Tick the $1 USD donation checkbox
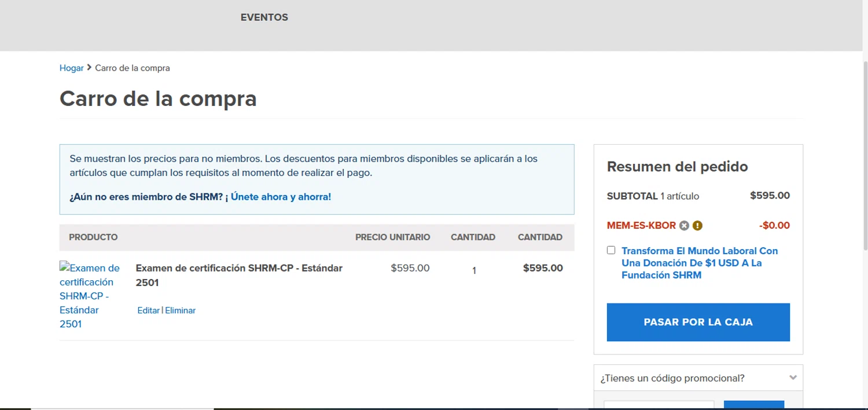868x410 pixels. pos(611,250)
